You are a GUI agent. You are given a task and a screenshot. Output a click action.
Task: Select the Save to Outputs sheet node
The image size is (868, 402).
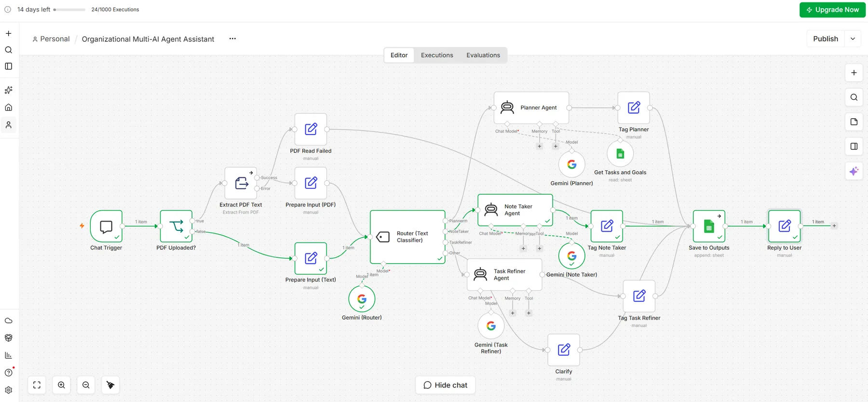(709, 226)
